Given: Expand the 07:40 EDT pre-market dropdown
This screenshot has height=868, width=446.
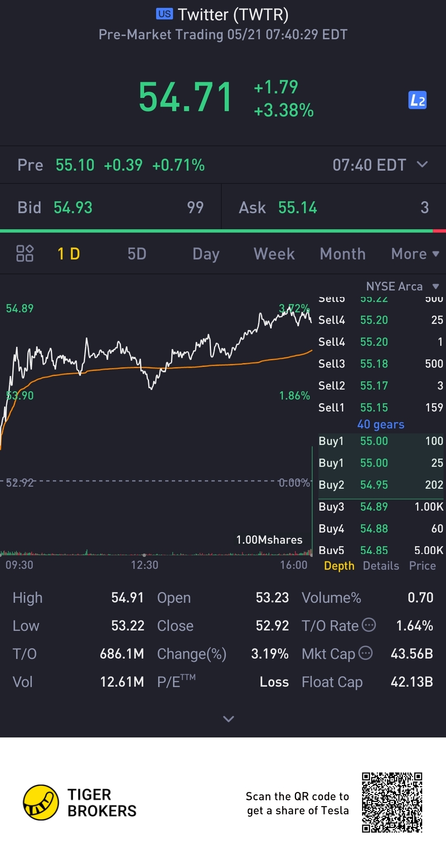Looking at the screenshot, I should 422,164.
